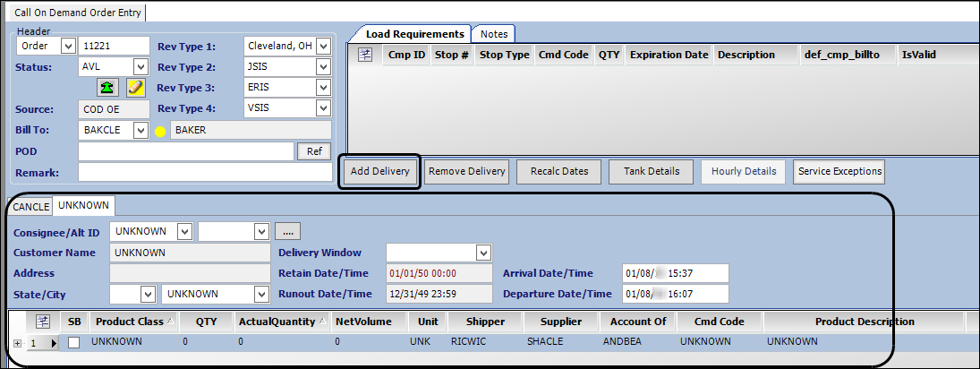The width and height of the screenshot is (980, 369).
Task: Switch to the Notes tab
Action: (x=493, y=34)
